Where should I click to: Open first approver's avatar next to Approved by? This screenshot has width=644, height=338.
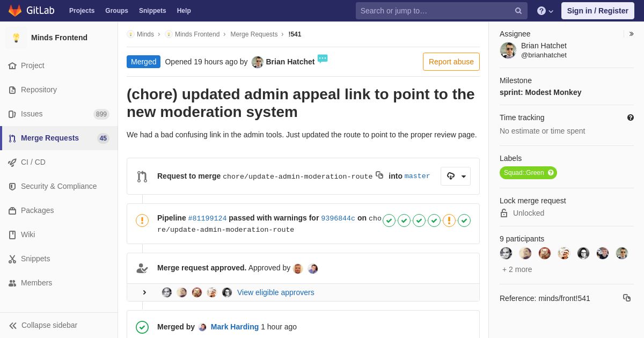(298, 268)
